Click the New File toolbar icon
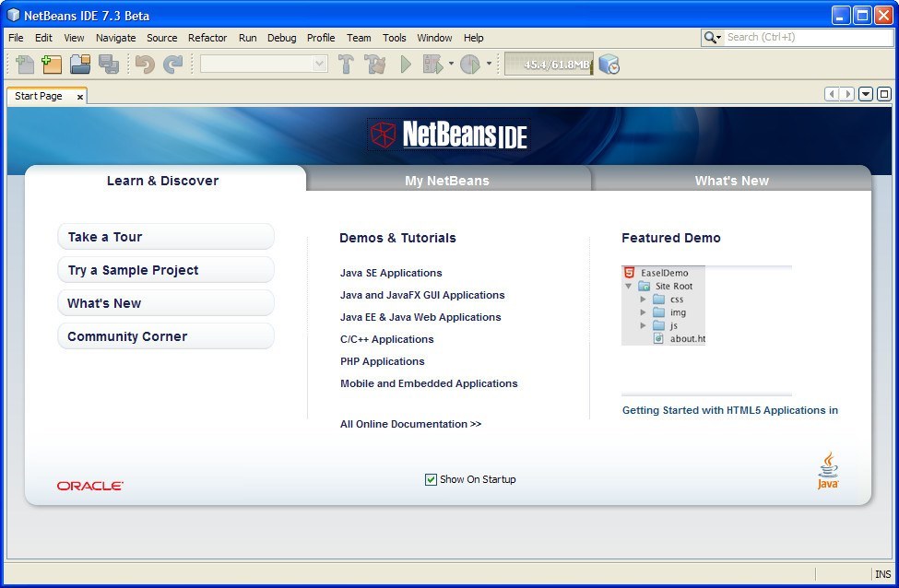899x588 pixels. tap(24, 65)
